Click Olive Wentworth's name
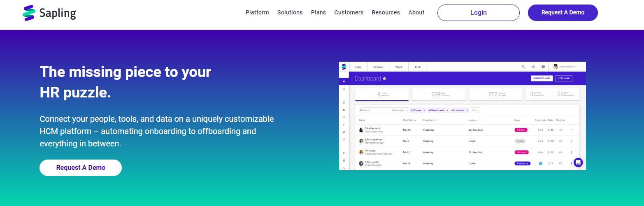Image resolution: width=644 pixels, height=206 pixels. [374, 128]
